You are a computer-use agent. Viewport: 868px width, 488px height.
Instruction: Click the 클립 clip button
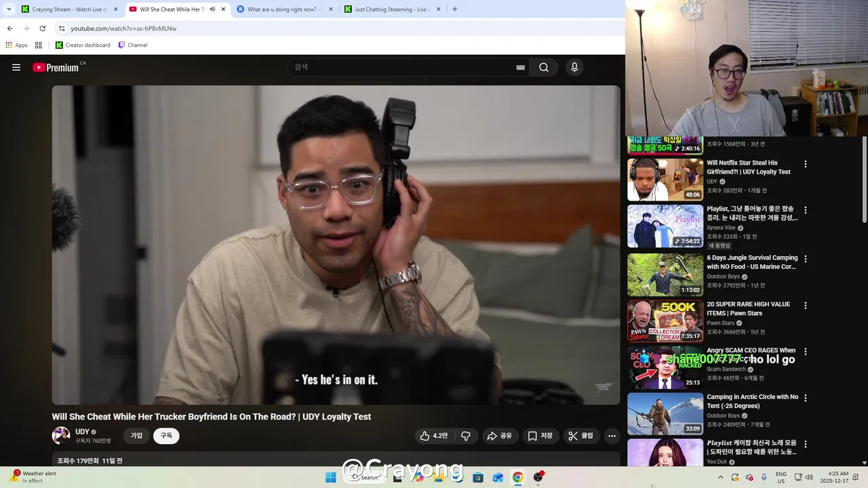coord(580,436)
